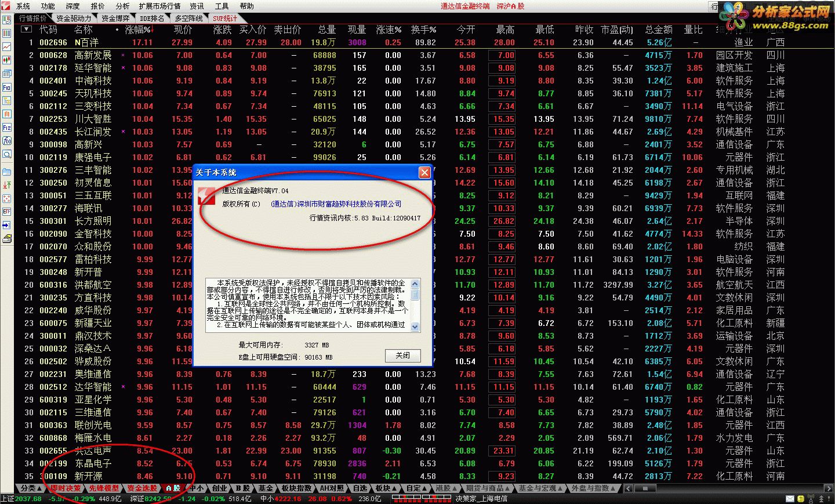Click scroll-up arrow in license text box
The height and width of the screenshot is (504, 835).
tap(415, 284)
